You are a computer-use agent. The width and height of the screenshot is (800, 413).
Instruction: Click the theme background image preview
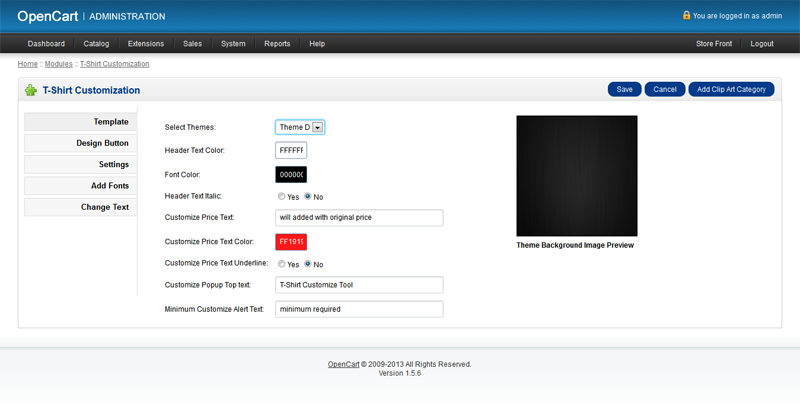tap(576, 175)
